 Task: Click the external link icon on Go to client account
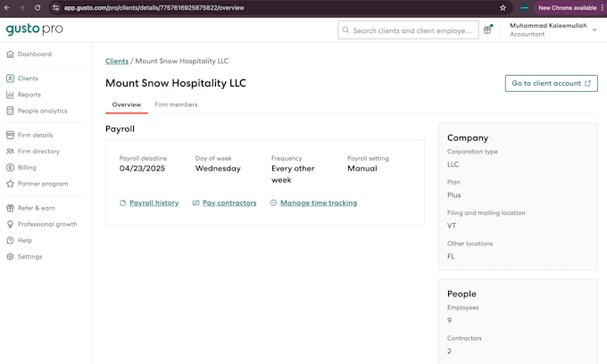coord(587,84)
